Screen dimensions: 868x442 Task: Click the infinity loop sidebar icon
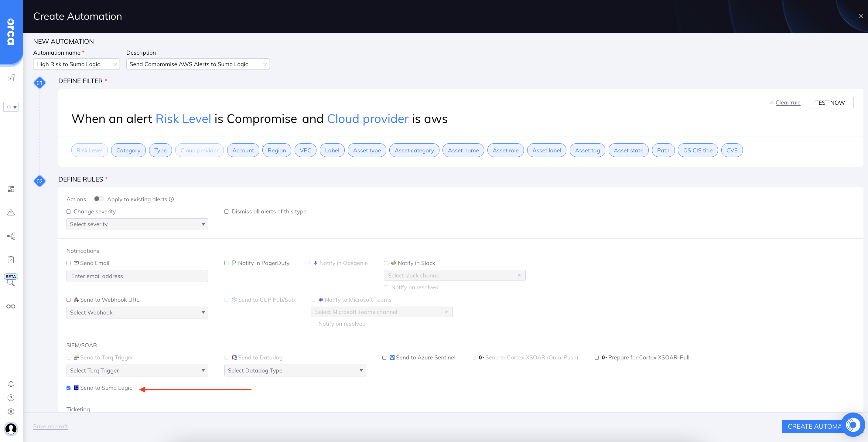pyautogui.click(x=11, y=307)
